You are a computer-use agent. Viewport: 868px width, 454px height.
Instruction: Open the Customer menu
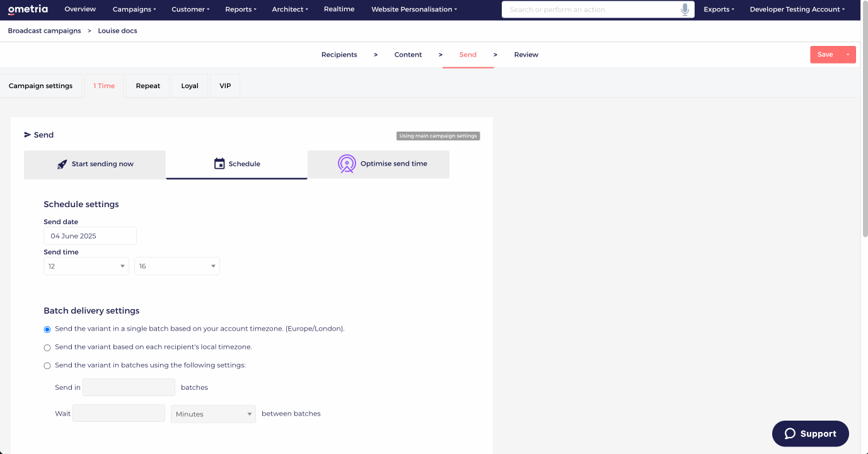click(190, 9)
